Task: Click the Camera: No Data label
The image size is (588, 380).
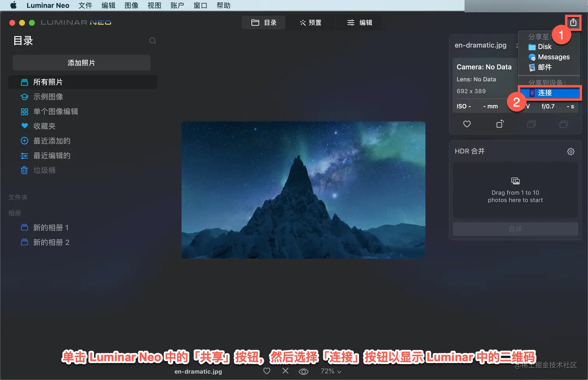Action: [x=484, y=67]
